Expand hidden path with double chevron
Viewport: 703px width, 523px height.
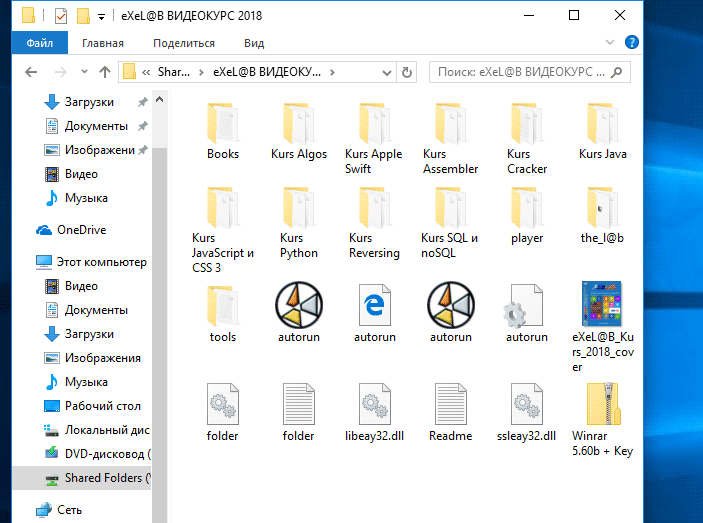pos(146,72)
